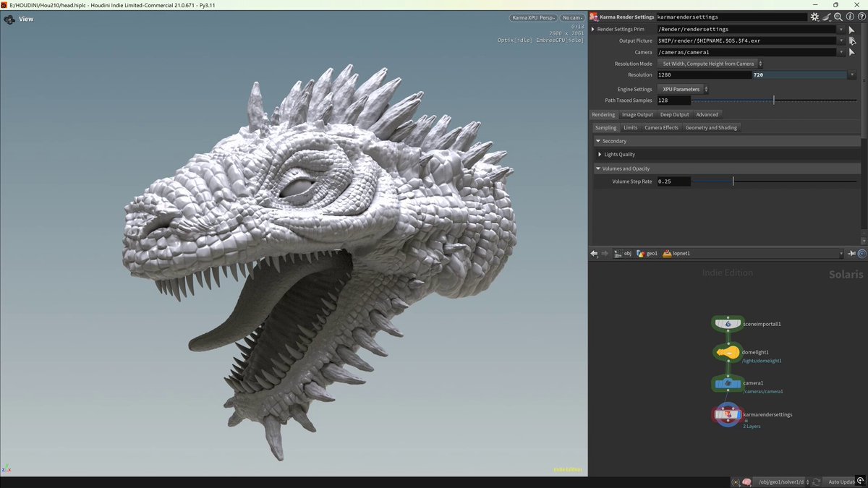
Task: Open the node info icon
Action: coord(850,17)
